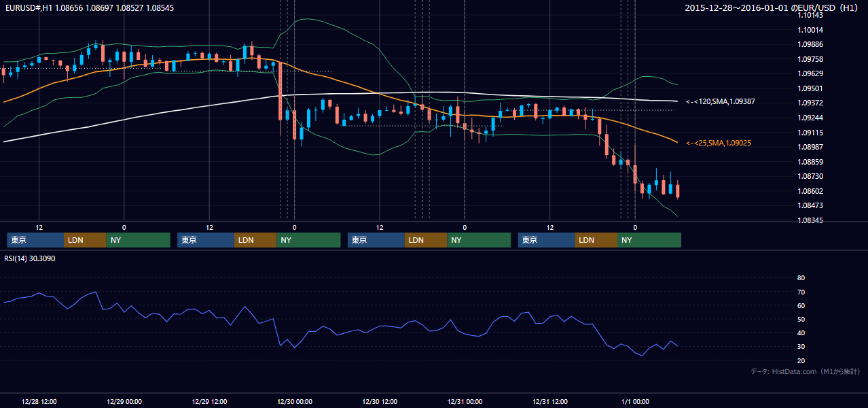The height and width of the screenshot is (408, 868).
Task: Click price axis value 1.08730
Action: coord(810,176)
